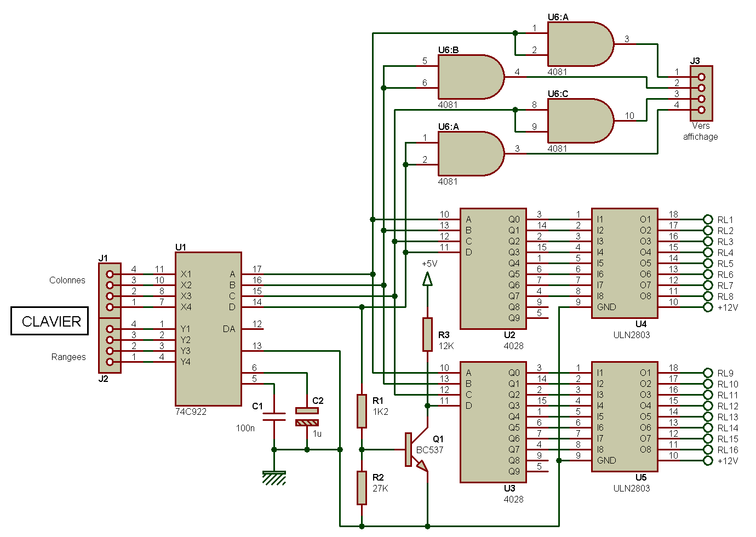
Task: Click the U6:C AND gate symbol
Action: [x=581, y=121]
